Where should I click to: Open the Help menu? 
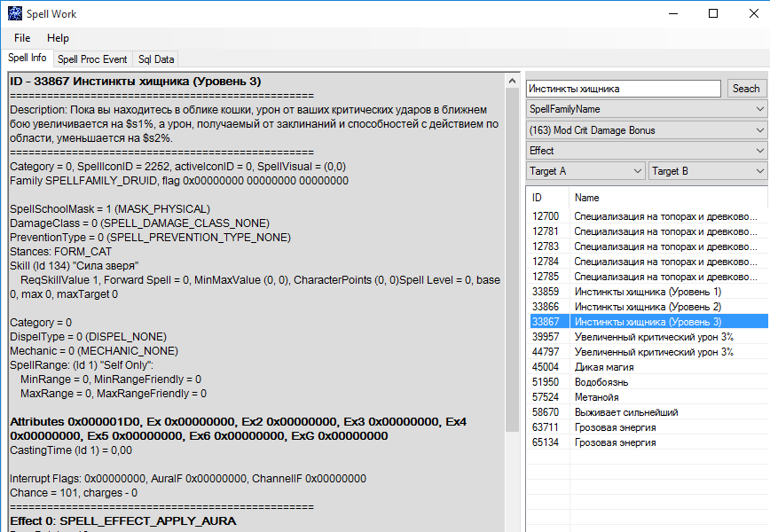click(58, 38)
